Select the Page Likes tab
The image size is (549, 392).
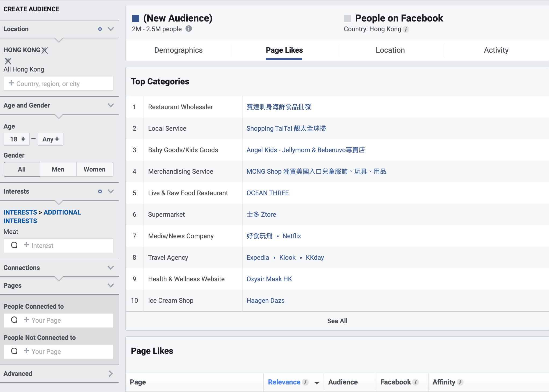(x=284, y=50)
